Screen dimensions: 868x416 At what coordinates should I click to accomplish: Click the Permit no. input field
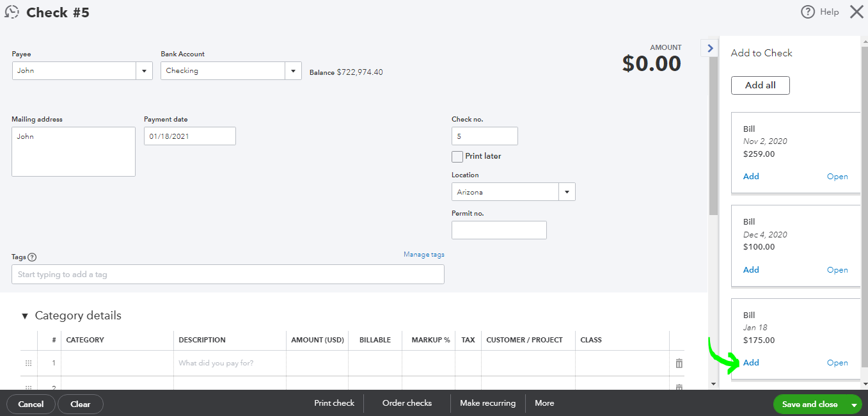pyautogui.click(x=499, y=230)
